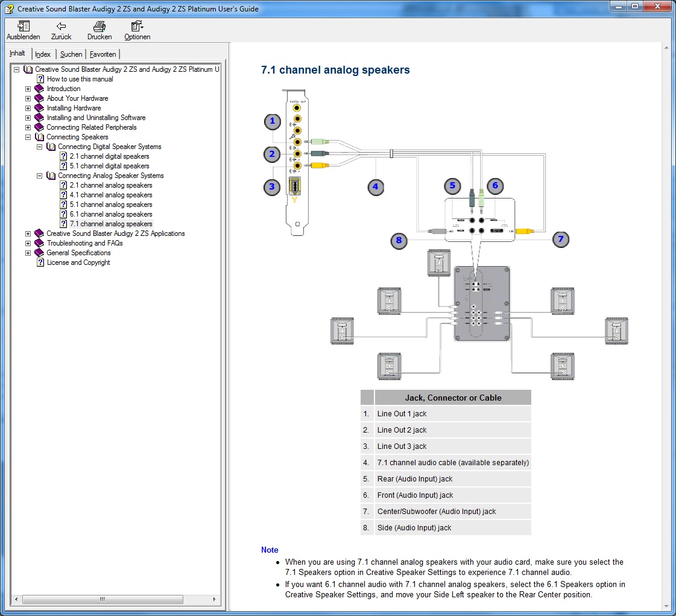Collapse Connecting Digital Speaker Systems node
The height and width of the screenshot is (616, 676).
40,147
